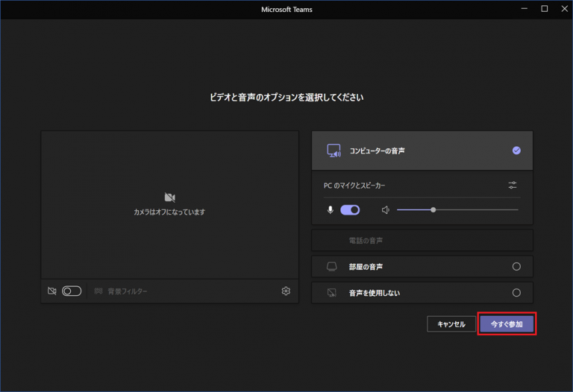Click the camera-off icon beside video toggle

(51, 291)
